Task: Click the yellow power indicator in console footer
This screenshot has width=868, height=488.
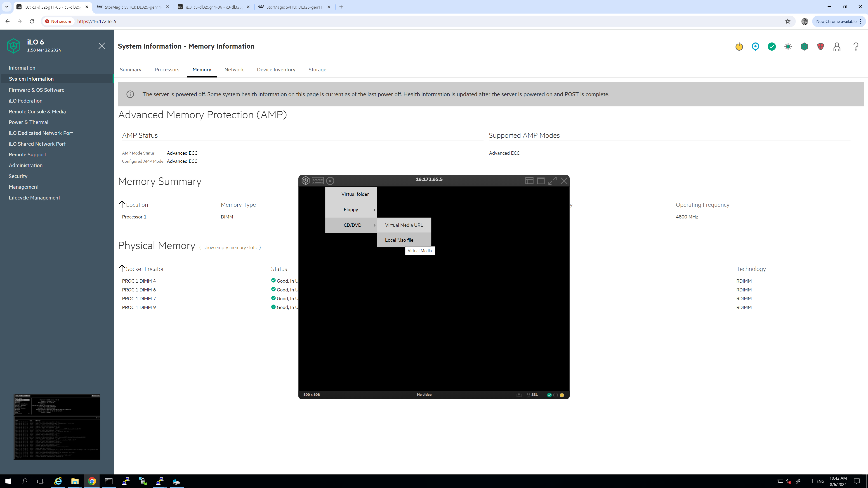Action: tap(562, 395)
